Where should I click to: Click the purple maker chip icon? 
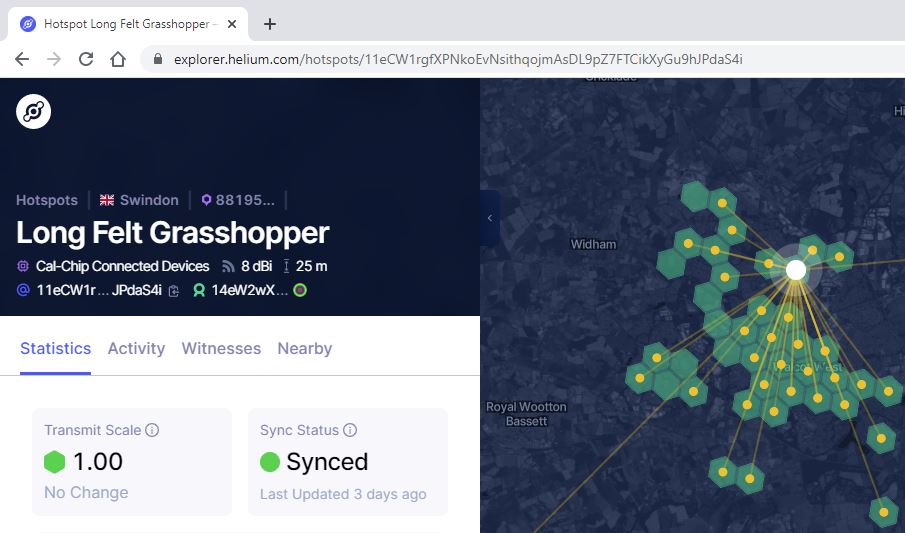coord(23,266)
